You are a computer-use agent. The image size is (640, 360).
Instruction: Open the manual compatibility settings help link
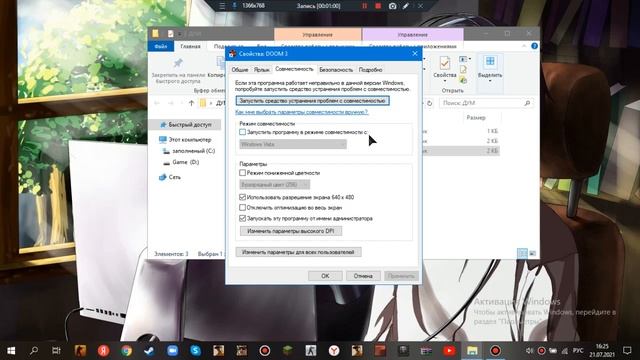(302, 112)
